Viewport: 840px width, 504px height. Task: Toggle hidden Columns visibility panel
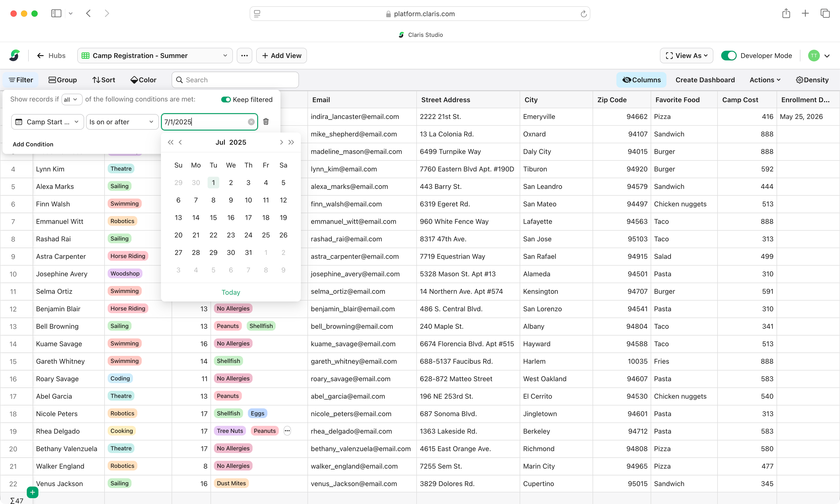[x=641, y=80]
